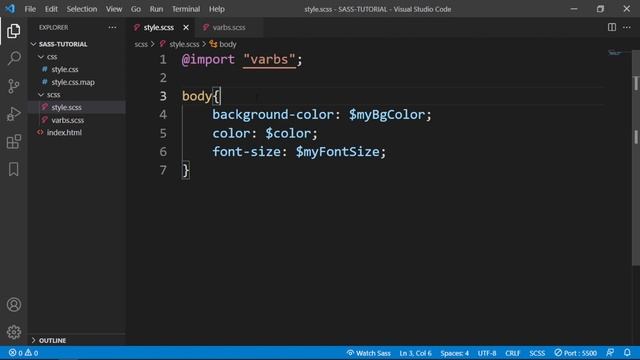Open the Selection menu
Screen dimensions: 640x360
tap(82, 9)
